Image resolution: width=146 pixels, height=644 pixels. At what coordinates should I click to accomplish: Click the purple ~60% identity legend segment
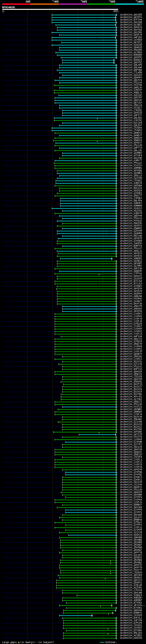tap(73, 4)
